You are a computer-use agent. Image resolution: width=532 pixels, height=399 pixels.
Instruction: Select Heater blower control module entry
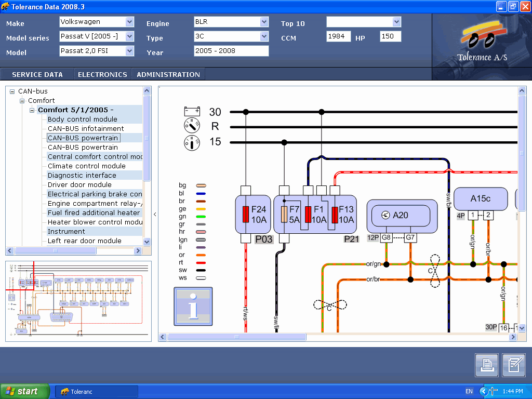95,222
